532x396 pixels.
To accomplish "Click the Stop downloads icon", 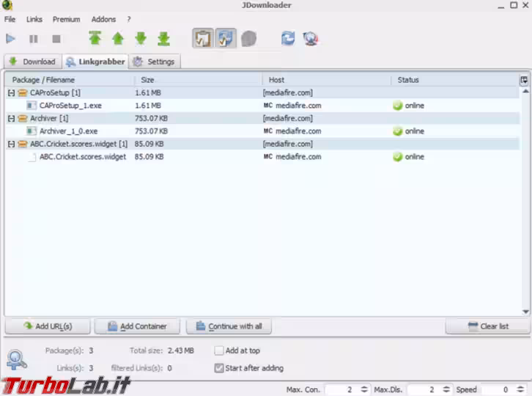I will tap(56, 39).
